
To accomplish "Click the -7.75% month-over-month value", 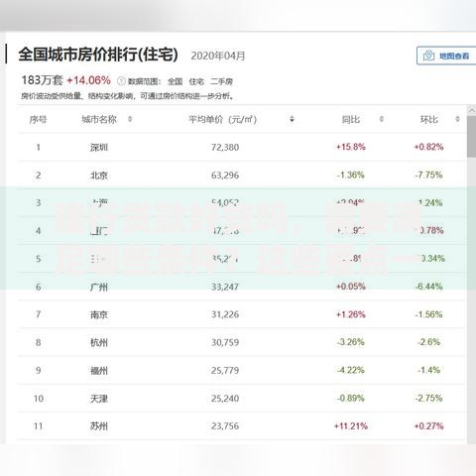I will coord(428,175).
